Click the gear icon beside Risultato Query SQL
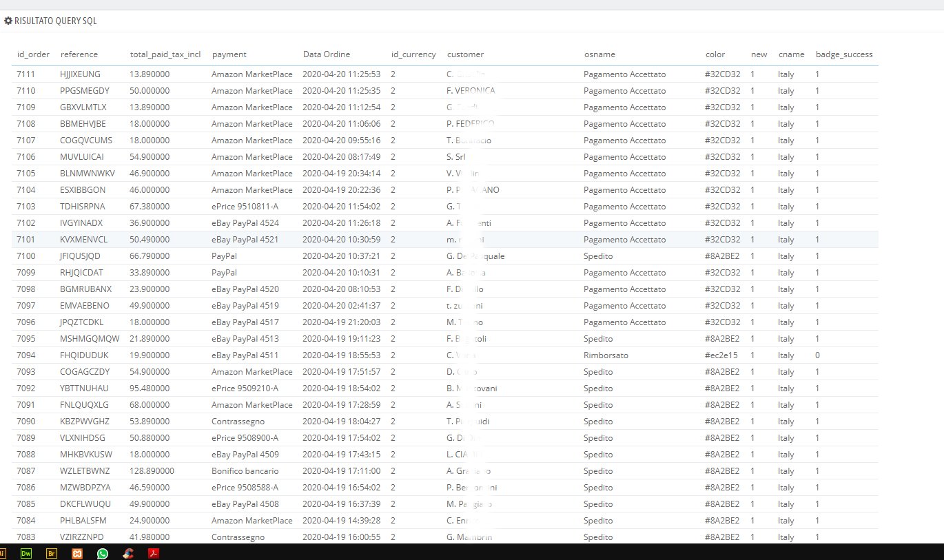Image resolution: width=944 pixels, height=560 pixels. pos(8,21)
